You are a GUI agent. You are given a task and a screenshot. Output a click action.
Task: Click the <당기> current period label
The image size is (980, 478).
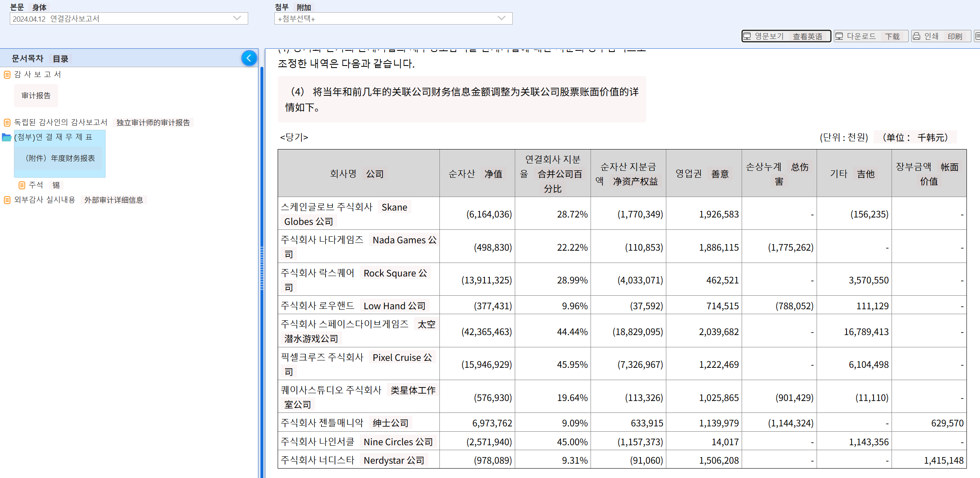[294, 137]
